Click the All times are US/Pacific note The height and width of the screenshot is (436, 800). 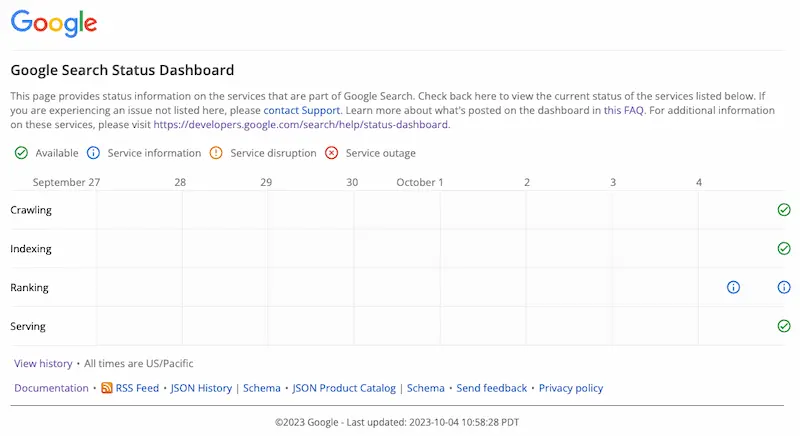[139, 364]
